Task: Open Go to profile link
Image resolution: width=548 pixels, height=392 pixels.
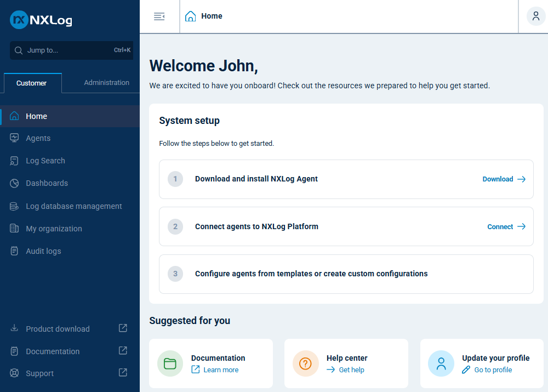Action: coord(492,370)
